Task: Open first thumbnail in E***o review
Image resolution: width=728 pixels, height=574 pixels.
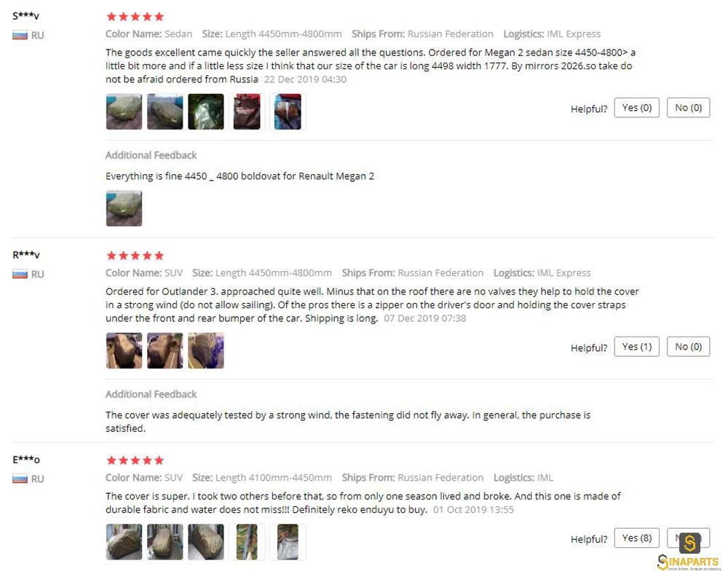Action: (124, 542)
